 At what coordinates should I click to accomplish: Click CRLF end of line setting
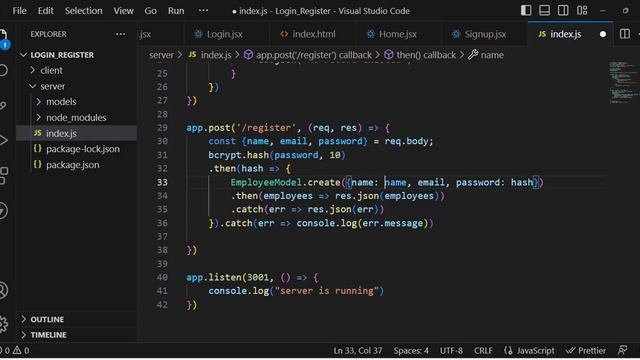(x=483, y=351)
